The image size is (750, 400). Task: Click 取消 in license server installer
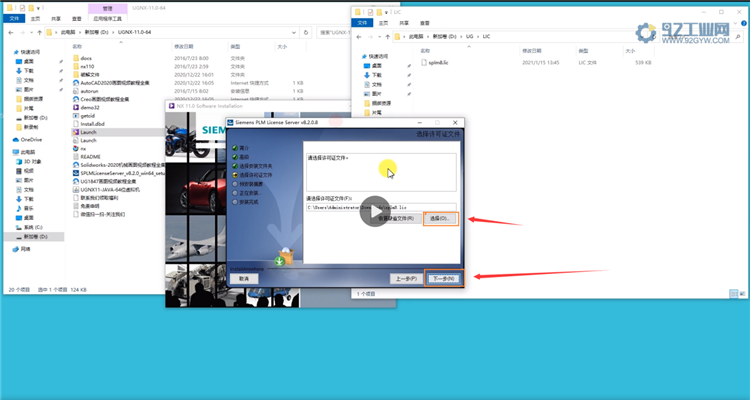point(244,278)
